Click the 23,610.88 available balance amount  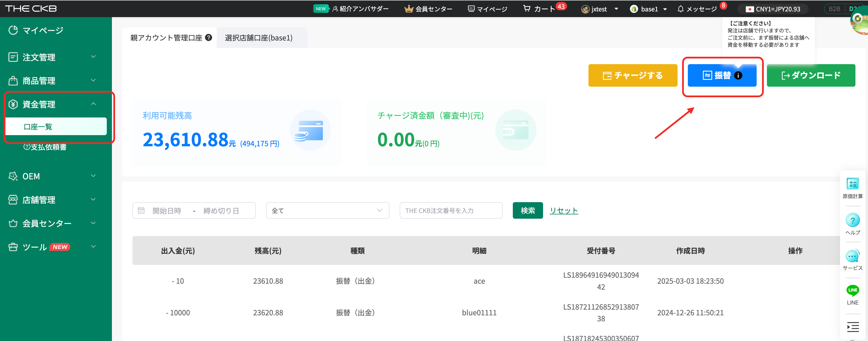(x=186, y=139)
